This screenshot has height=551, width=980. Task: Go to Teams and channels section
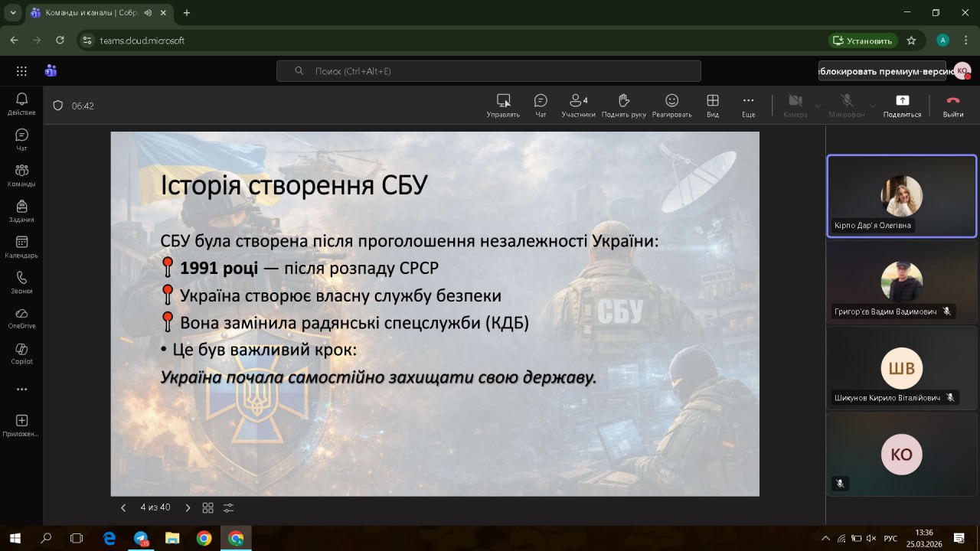pos(21,175)
